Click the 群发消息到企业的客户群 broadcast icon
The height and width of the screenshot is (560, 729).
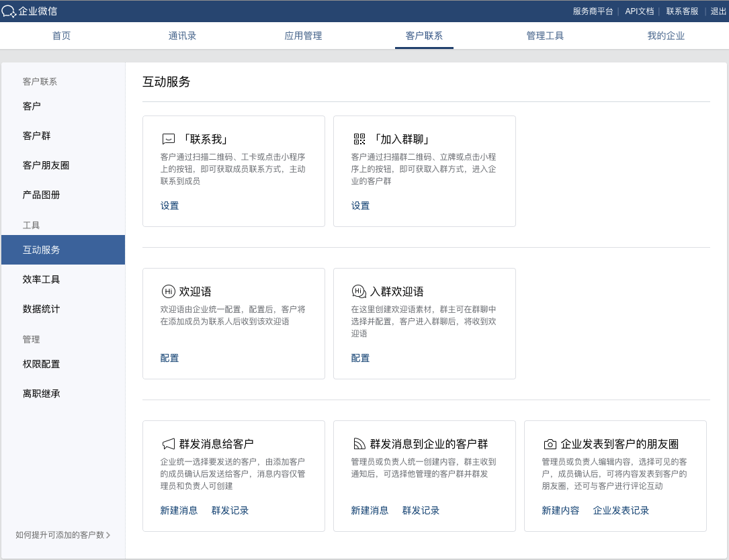[359, 444]
